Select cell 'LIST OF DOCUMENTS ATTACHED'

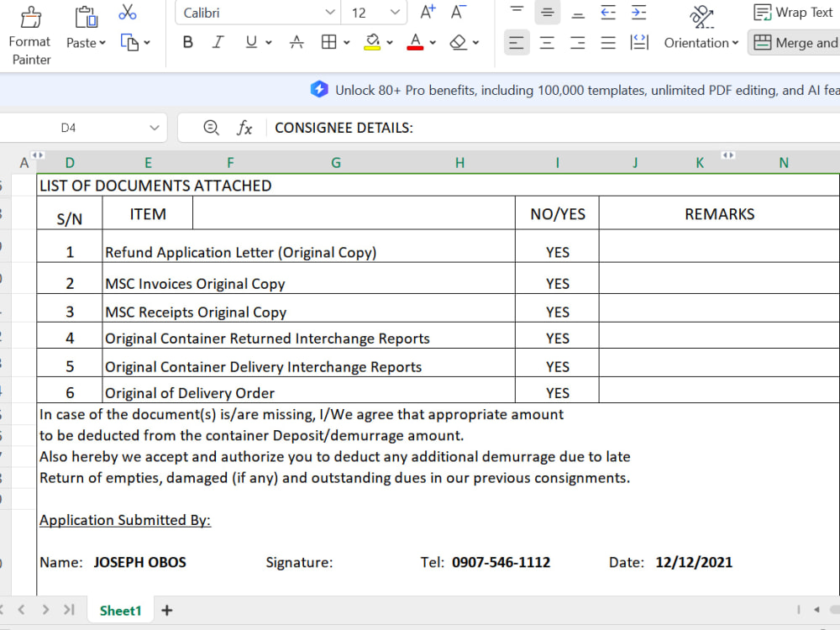438,186
